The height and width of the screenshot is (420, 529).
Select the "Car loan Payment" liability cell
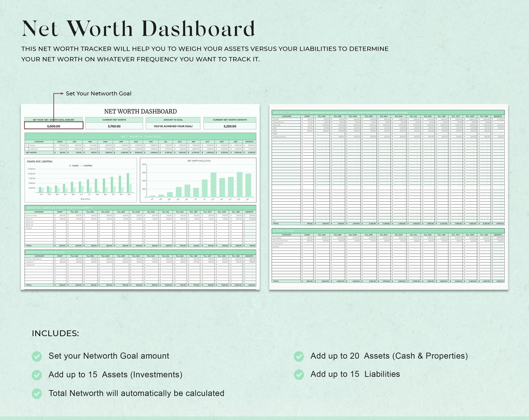(286, 241)
